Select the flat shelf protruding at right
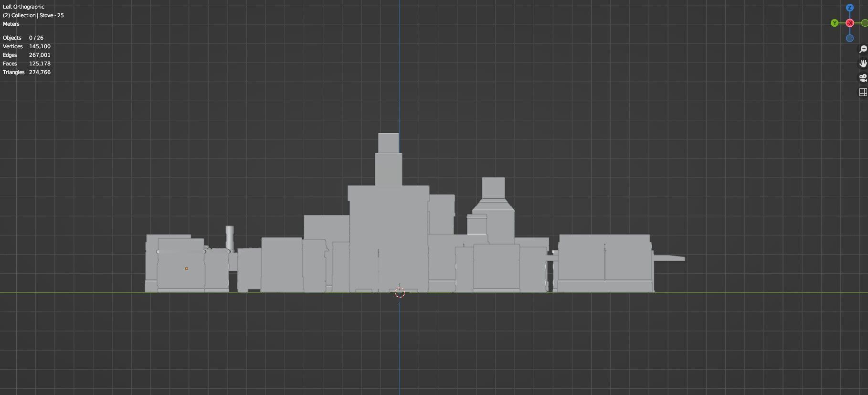This screenshot has height=395, width=868. 669,258
